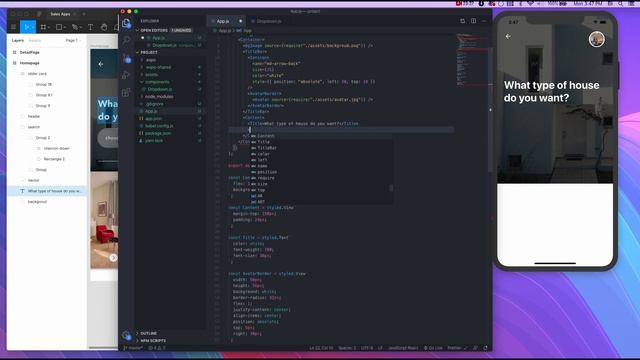Select the Frame tool in Figma toolbar

click(x=44, y=27)
